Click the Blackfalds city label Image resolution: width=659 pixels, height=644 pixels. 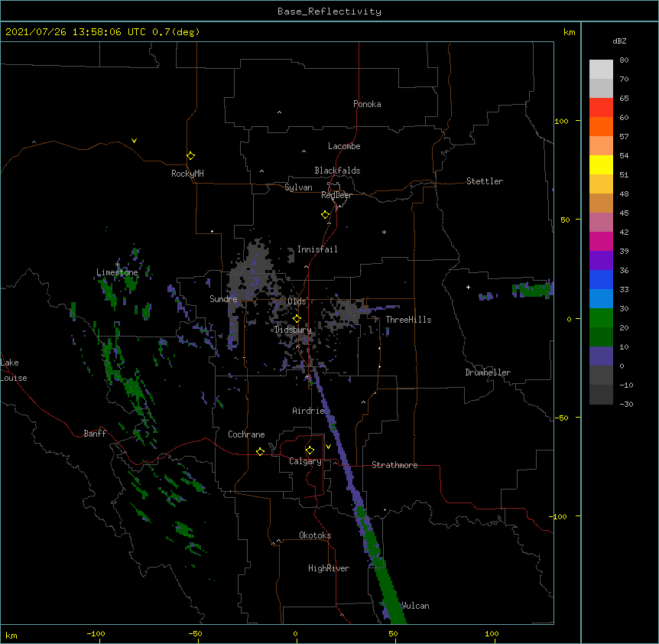coord(337,171)
